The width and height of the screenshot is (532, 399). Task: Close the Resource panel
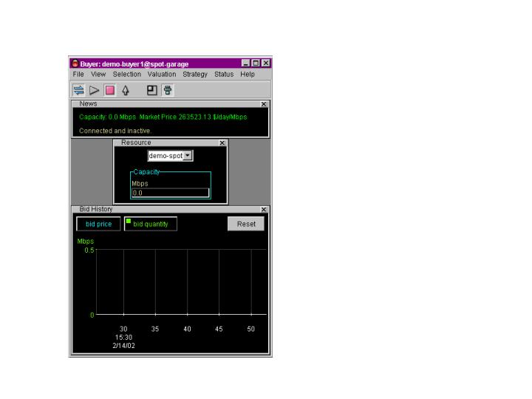222,143
